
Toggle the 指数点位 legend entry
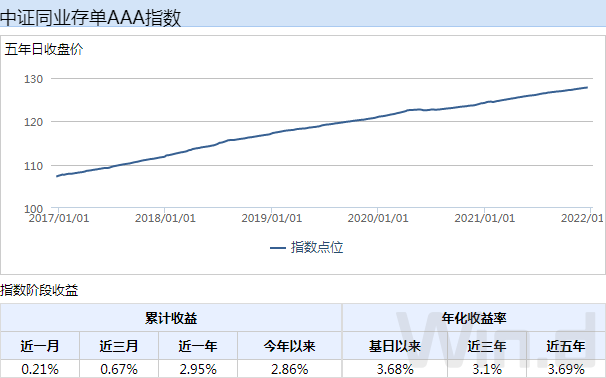pyautogui.click(x=306, y=247)
